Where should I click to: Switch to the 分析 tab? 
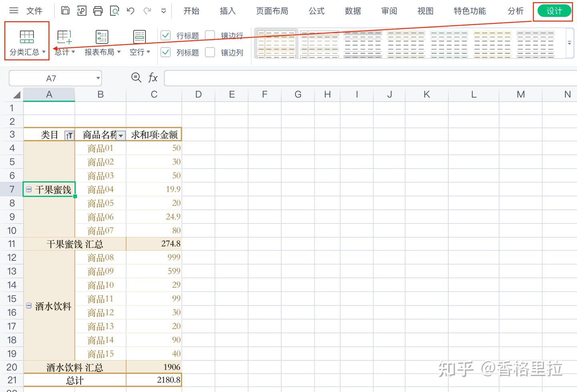(515, 11)
